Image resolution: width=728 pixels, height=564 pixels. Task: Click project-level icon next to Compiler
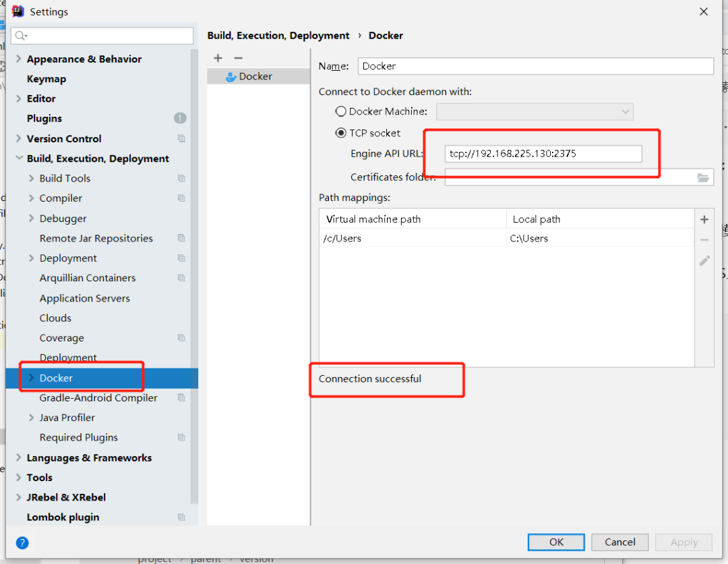(x=181, y=198)
